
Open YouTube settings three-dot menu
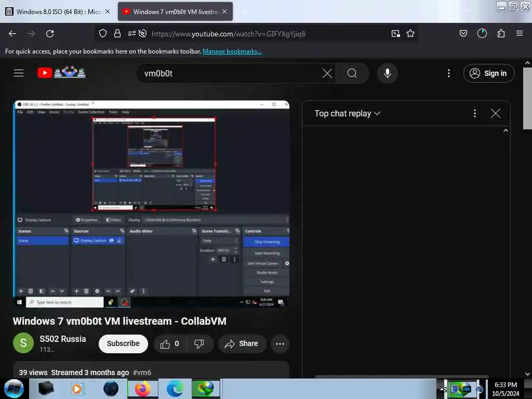pyautogui.click(x=449, y=73)
